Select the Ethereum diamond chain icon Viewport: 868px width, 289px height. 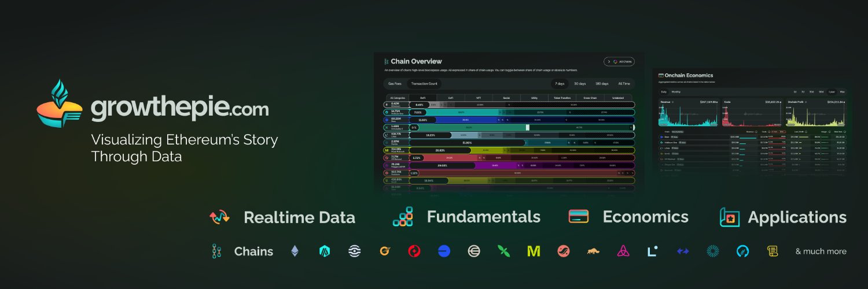coord(295,251)
